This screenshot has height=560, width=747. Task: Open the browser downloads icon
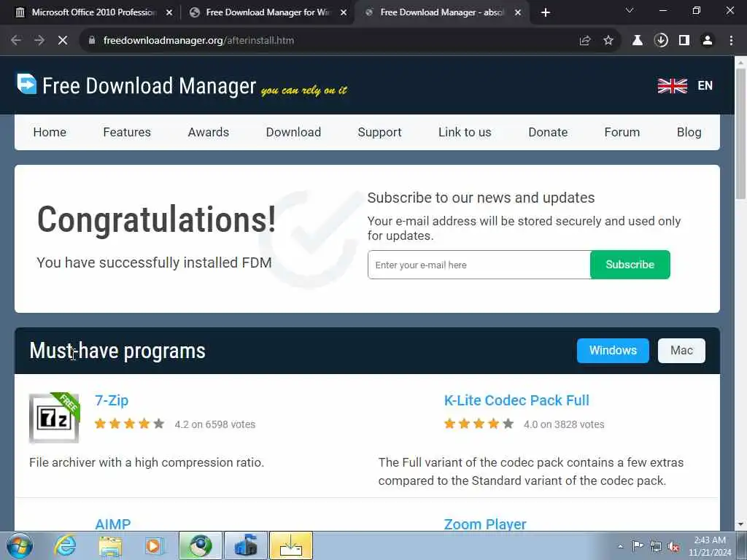point(661,41)
